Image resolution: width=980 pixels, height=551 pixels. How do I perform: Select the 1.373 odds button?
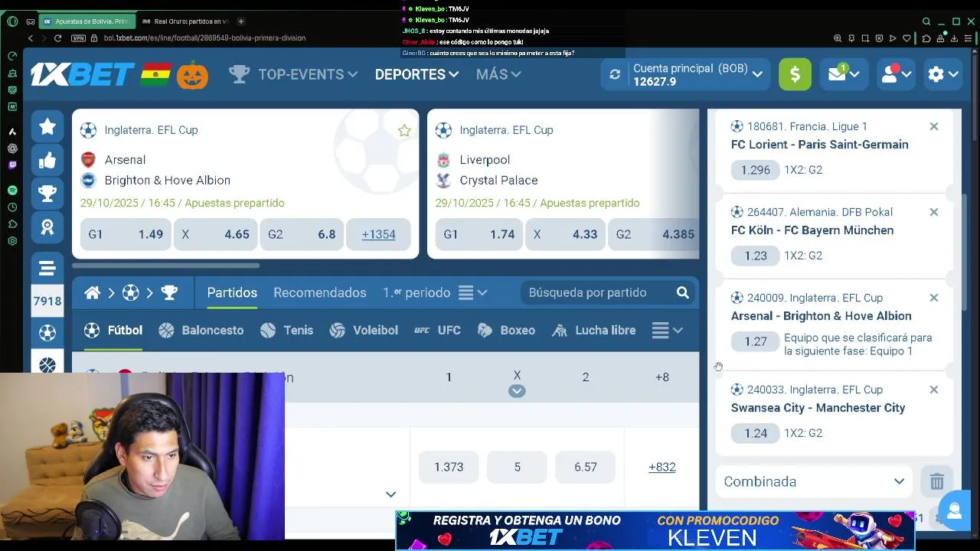pyautogui.click(x=449, y=467)
